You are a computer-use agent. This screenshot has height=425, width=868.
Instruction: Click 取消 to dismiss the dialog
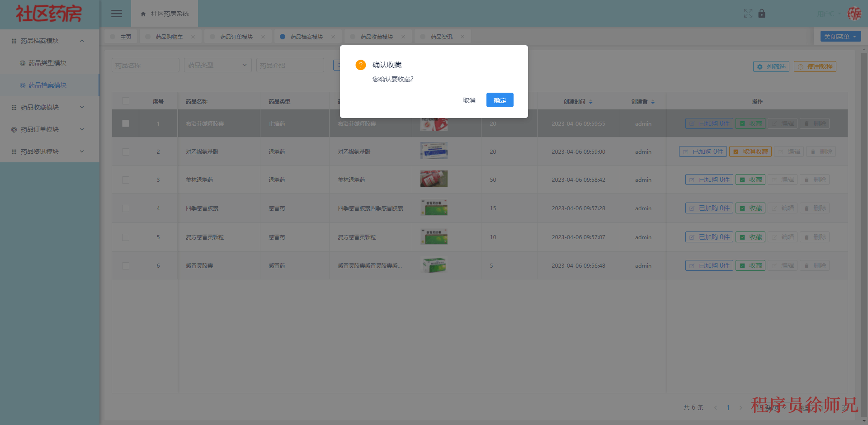click(x=469, y=100)
